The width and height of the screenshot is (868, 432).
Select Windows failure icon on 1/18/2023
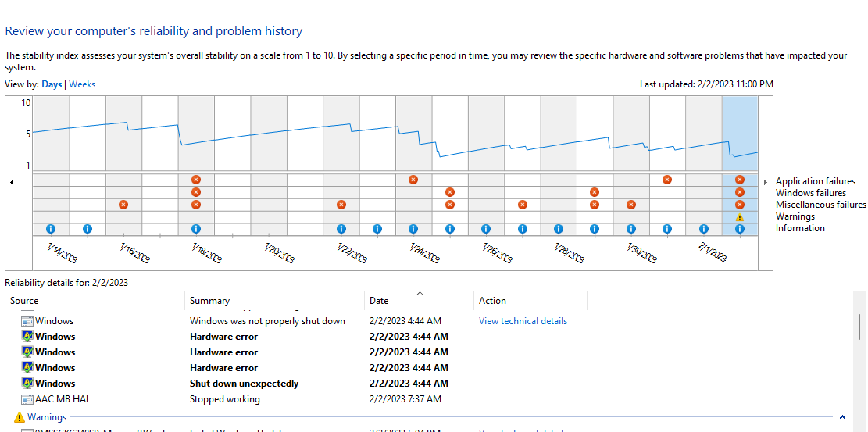click(x=196, y=192)
